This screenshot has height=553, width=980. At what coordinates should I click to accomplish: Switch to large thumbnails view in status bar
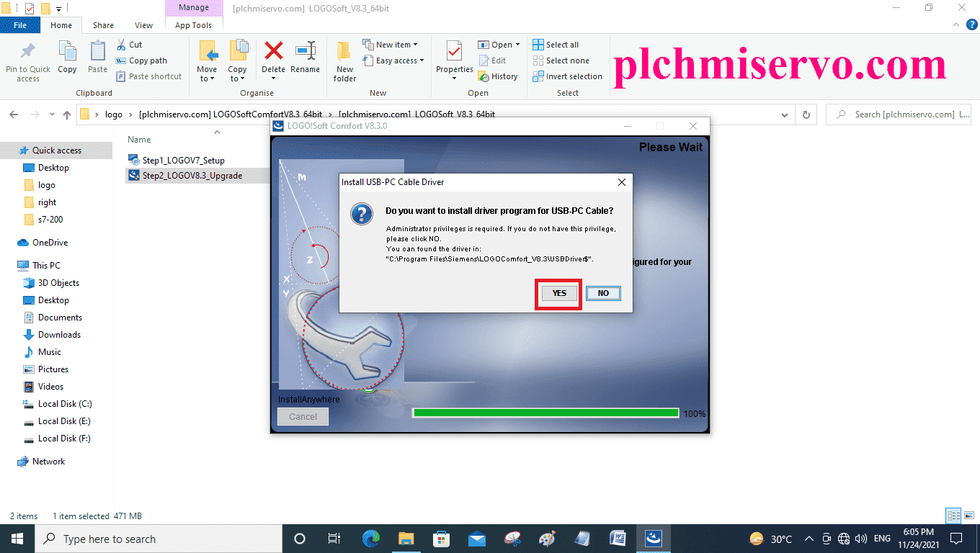point(969,516)
